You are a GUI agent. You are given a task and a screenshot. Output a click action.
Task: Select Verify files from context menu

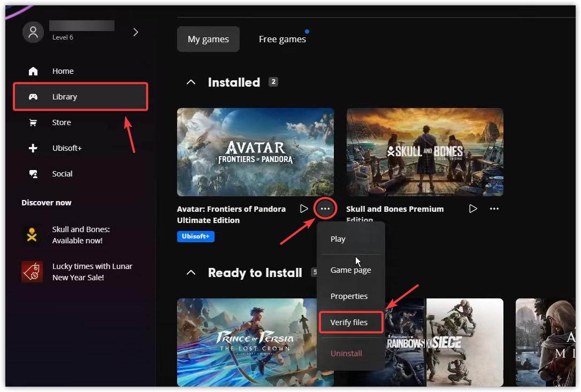[349, 322]
